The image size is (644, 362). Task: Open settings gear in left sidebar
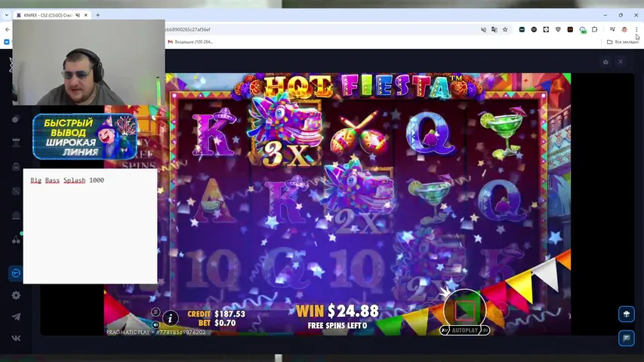point(16,296)
